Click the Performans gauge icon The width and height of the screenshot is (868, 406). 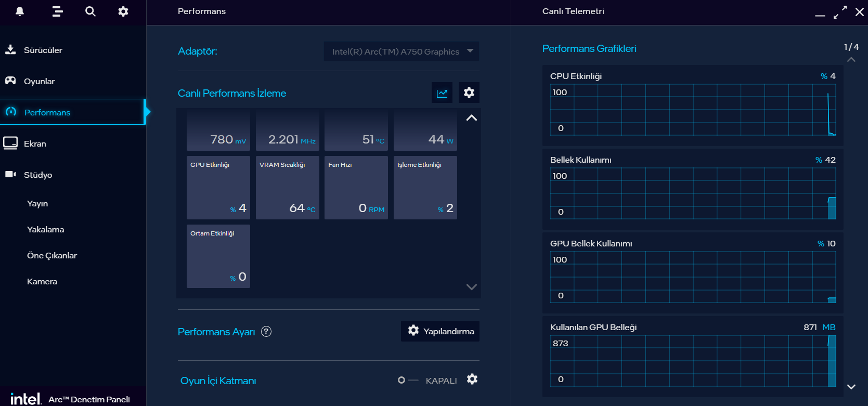click(11, 112)
